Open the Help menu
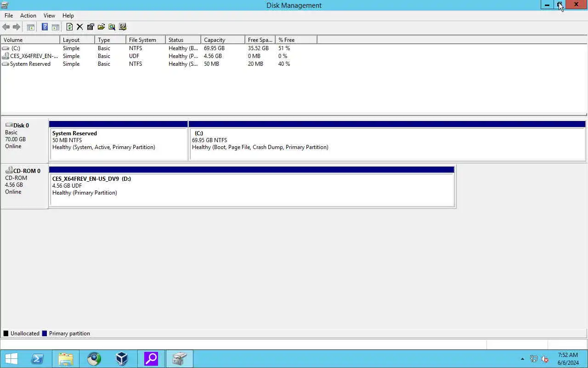This screenshot has height=368, width=588. 68,16
